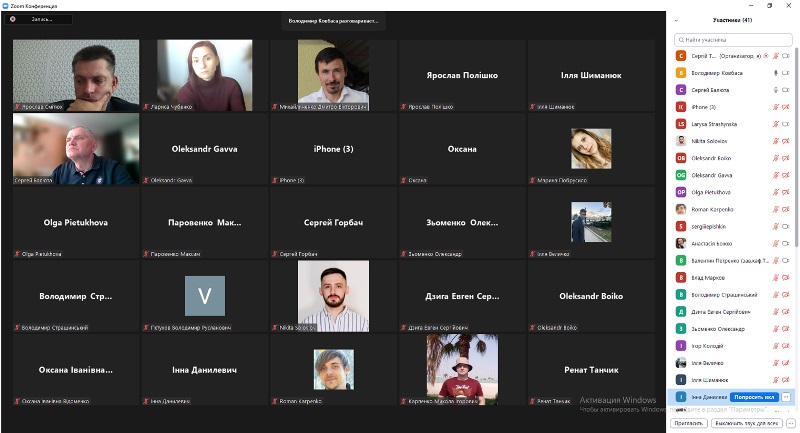The image size is (800, 433).
Task: Select the iPhone (3) tile in the video grid
Action: [333, 149]
